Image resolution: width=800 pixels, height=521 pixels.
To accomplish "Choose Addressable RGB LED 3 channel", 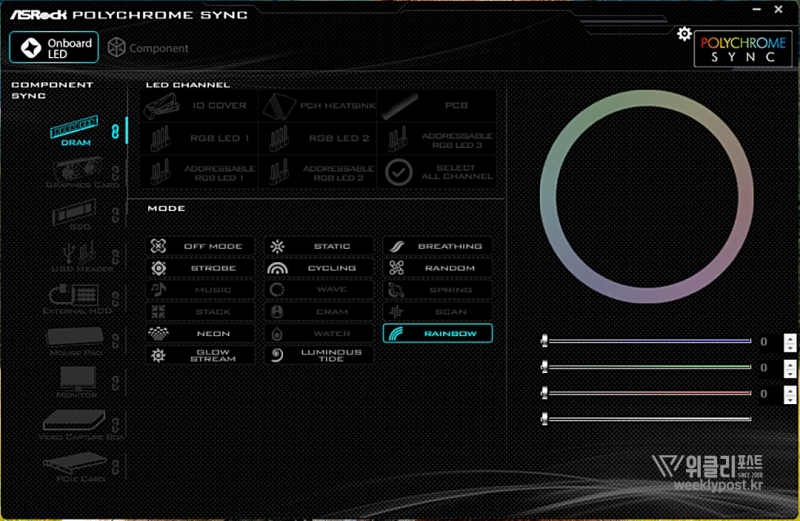I will [x=437, y=138].
